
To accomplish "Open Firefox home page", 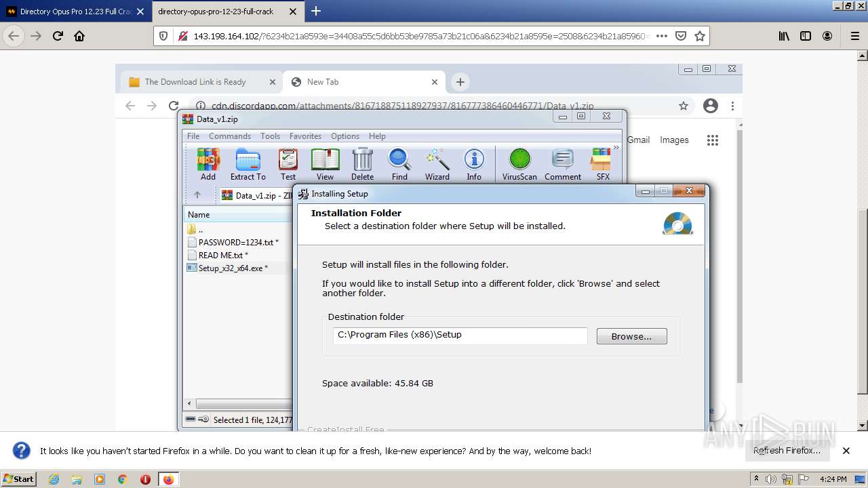I will click(x=79, y=36).
